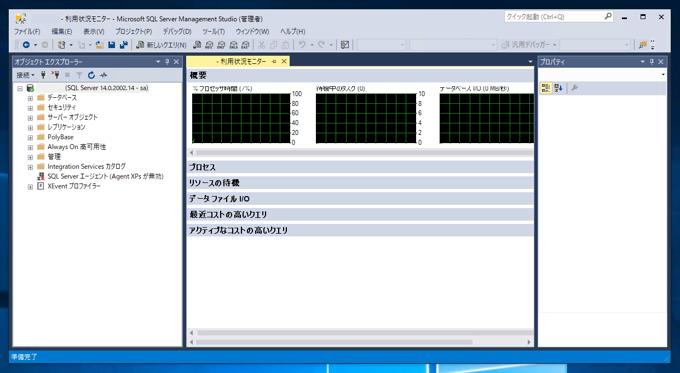Click the 新しいクエリ(N) button

pyautogui.click(x=161, y=45)
